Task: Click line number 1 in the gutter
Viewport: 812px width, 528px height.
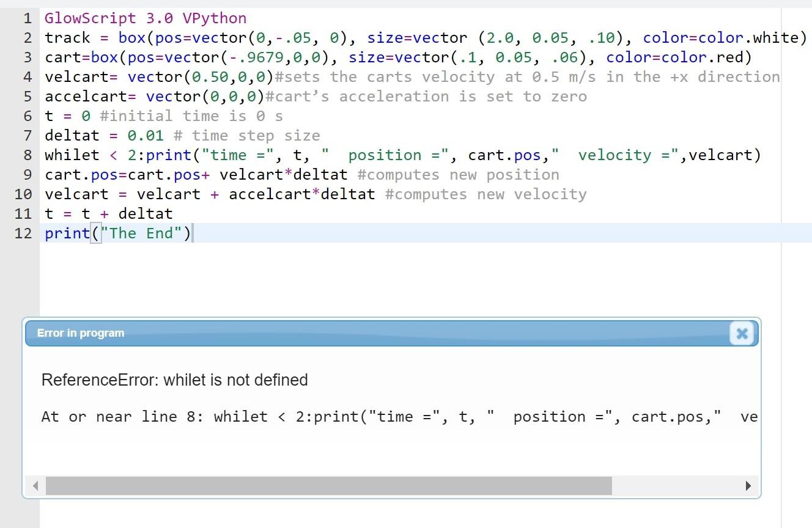Action: pyautogui.click(x=27, y=18)
